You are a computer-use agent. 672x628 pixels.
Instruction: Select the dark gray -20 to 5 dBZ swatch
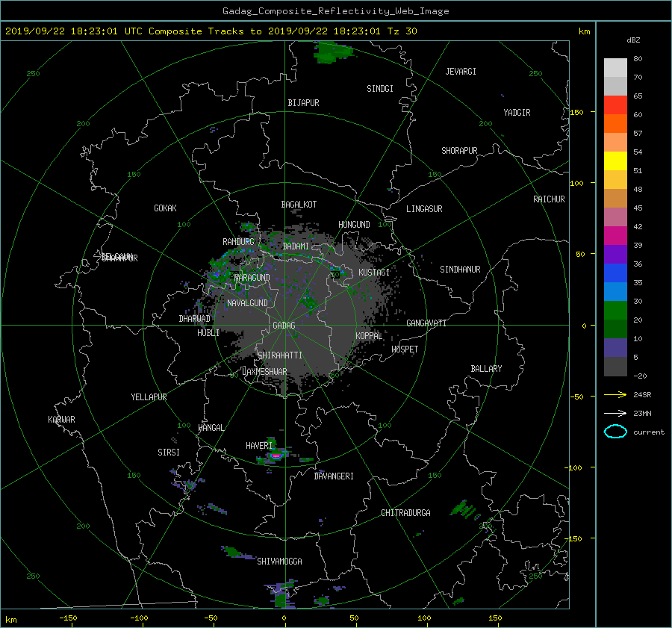[x=615, y=367]
